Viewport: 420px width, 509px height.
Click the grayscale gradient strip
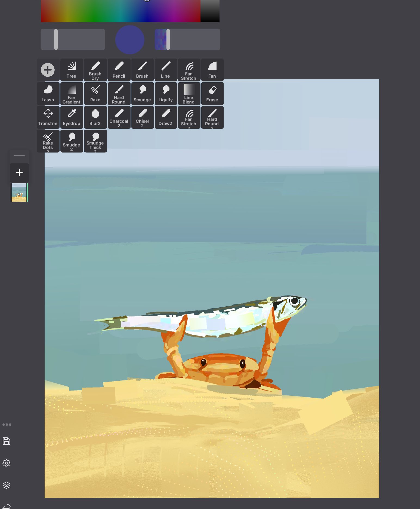pos(210,11)
